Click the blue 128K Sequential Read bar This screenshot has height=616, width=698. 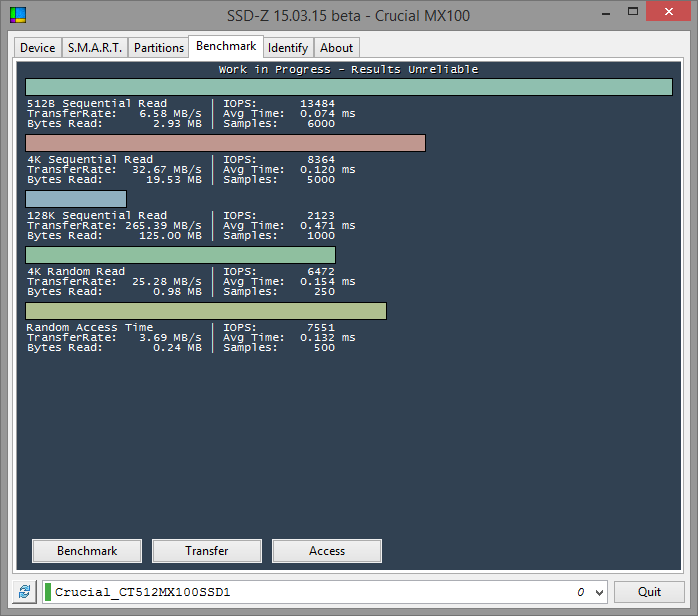click(76, 199)
